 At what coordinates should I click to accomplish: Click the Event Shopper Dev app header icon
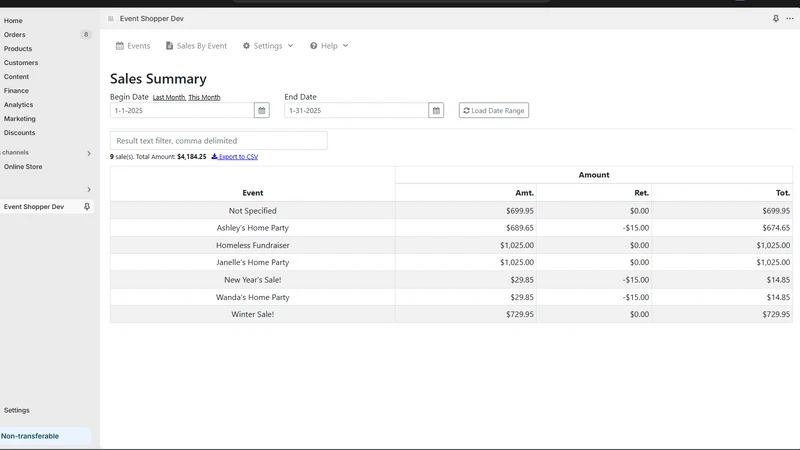pyautogui.click(x=111, y=19)
